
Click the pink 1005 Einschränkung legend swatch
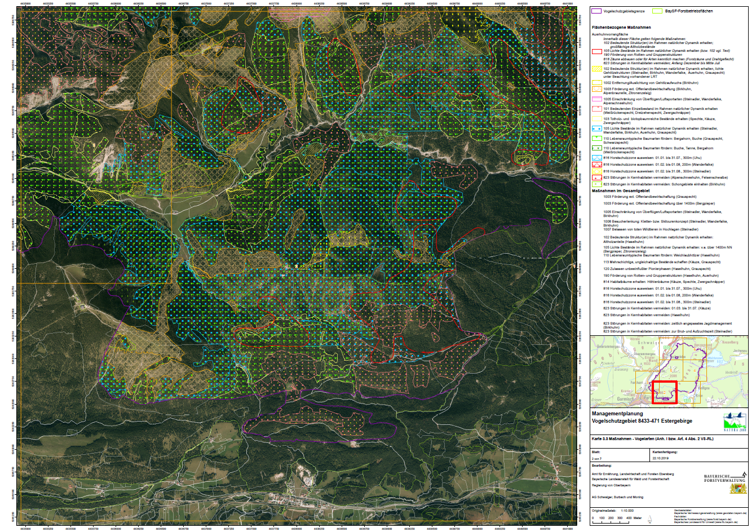(596, 99)
